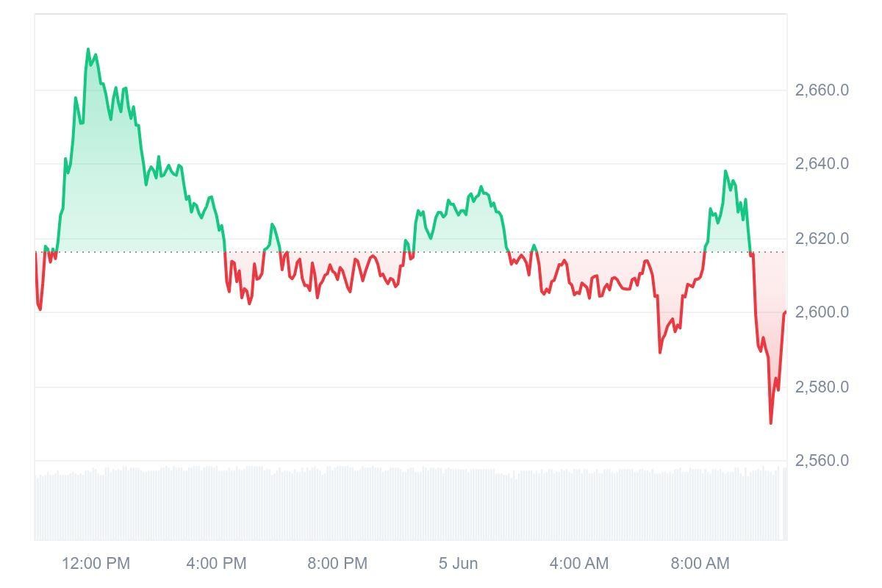The width and height of the screenshot is (882, 588).
Task: Click the 8:00 AM time axis label
Action: coord(700,564)
